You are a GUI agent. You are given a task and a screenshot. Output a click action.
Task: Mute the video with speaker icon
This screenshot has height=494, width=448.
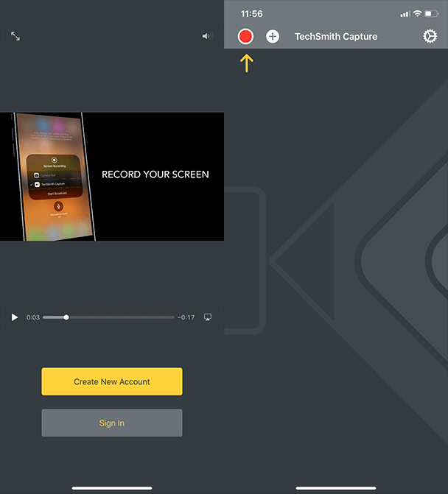tap(207, 36)
